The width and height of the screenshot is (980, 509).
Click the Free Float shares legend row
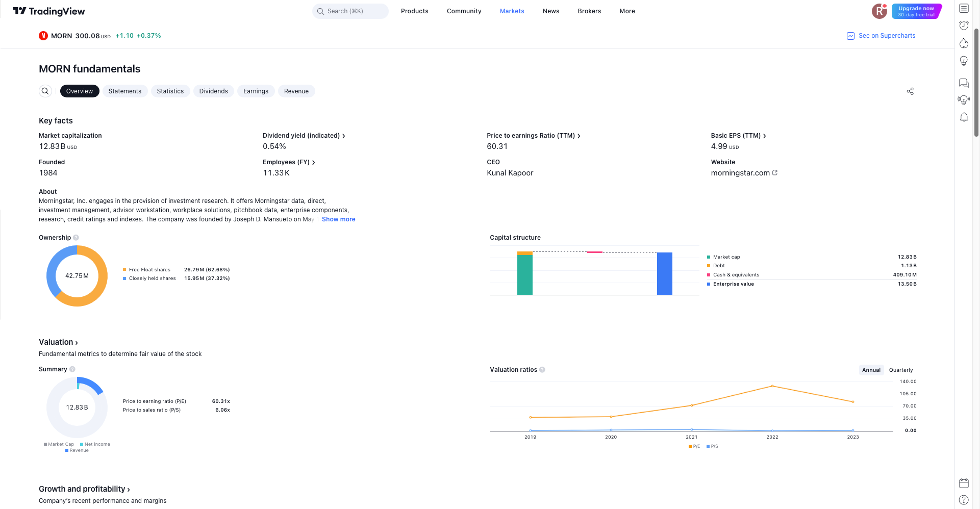point(176,270)
